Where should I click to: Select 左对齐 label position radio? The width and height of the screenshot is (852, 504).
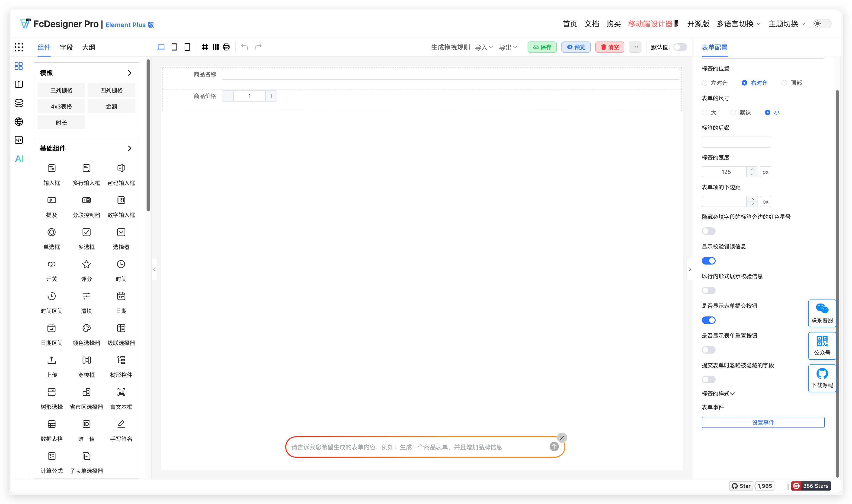click(705, 83)
